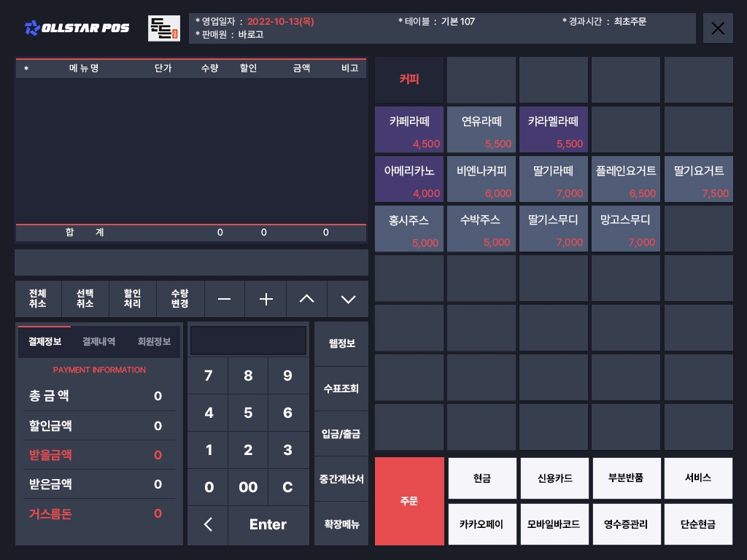Open the 회원정보 tab
Viewport: 747px width, 560px height.
click(154, 341)
